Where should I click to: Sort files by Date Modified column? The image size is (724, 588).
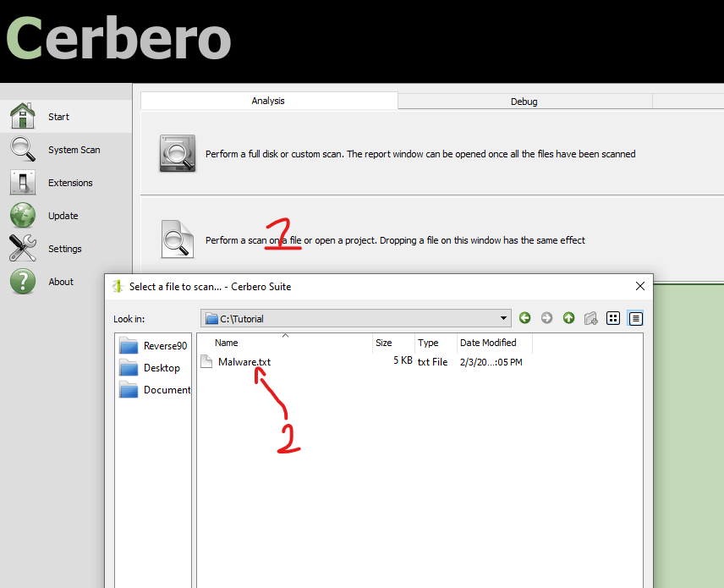point(487,343)
